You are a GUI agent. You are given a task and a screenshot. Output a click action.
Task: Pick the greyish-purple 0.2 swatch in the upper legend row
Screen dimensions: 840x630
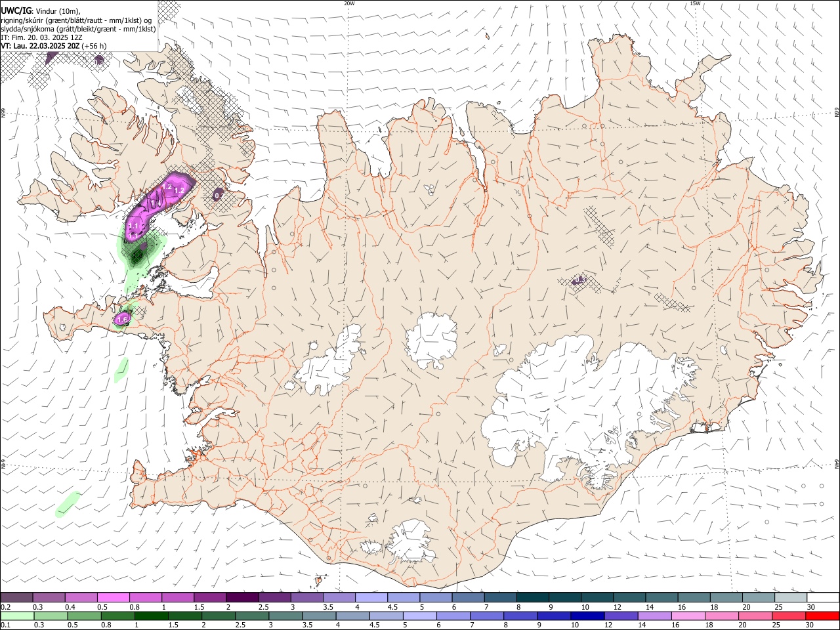tap(16, 598)
